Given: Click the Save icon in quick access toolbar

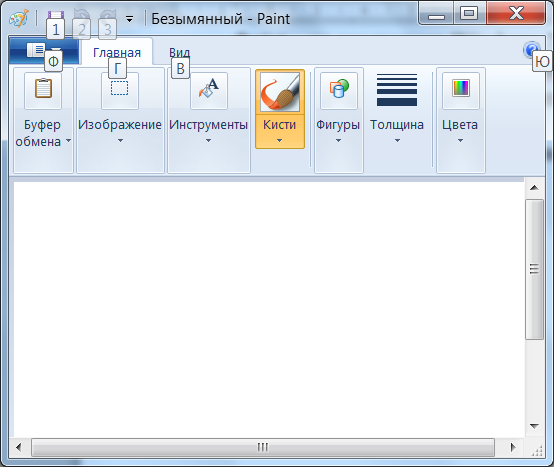Looking at the screenshot, I should coord(56,18).
